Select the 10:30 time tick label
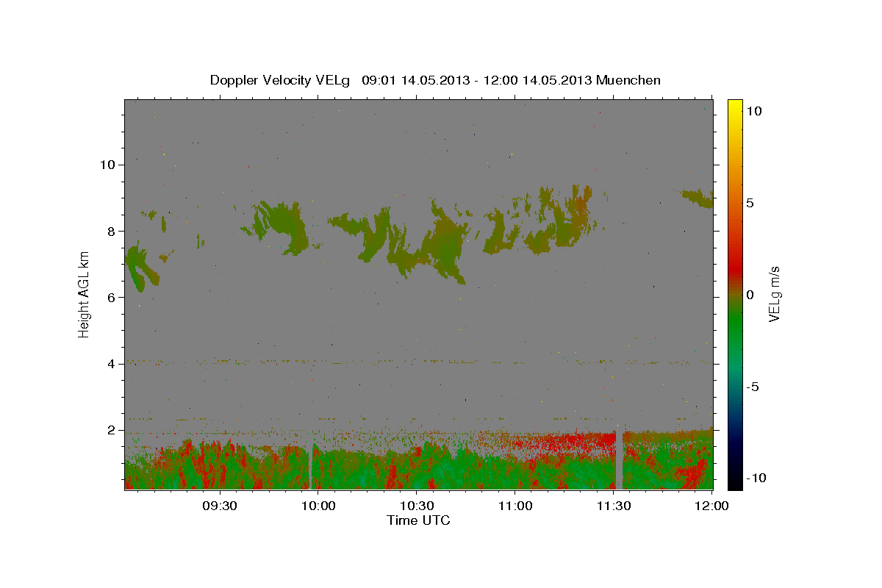Viewport: 882px width, 588px height. pyautogui.click(x=417, y=506)
